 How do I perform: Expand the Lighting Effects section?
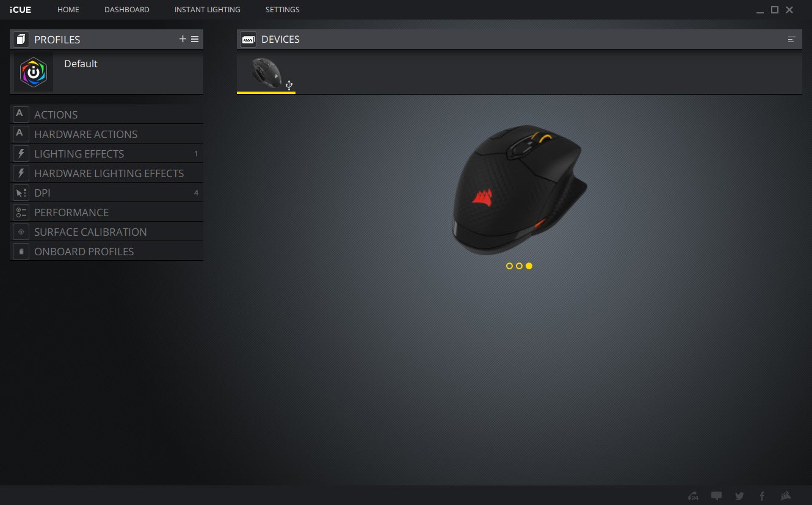(107, 153)
